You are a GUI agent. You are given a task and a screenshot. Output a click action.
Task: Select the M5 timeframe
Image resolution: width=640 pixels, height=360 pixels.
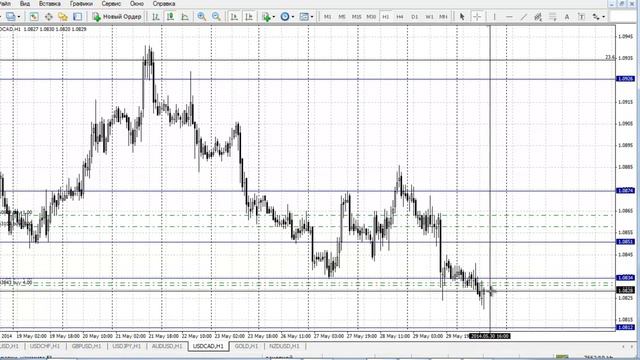342,17
